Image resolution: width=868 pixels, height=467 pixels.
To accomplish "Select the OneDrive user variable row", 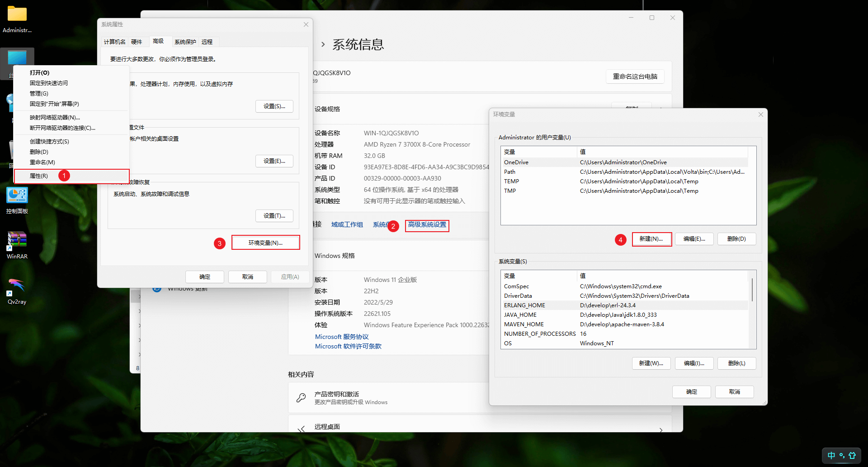I will click(x=624, y=162).
